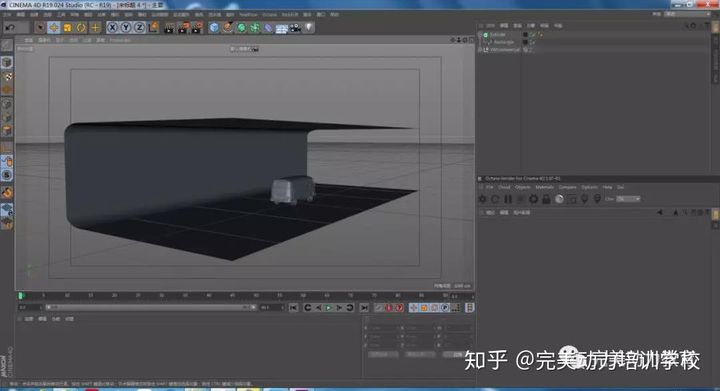This screenshot has height=391, width=720.
Task: Open the RealFlow menu in main menubar
Action: coord(248,15)
